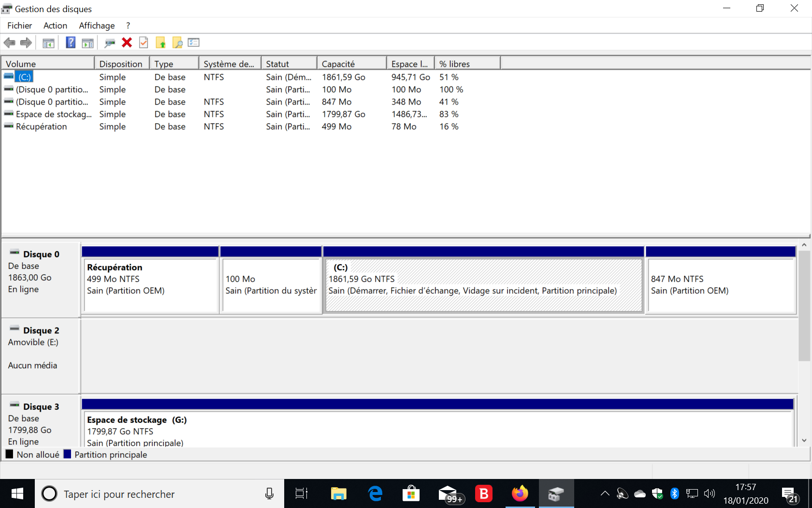Image resolution: width=812 pixels, height=508 pixels.
Task: Click the blue Partition principale legend swatch
Action: [x=67, y=454]
